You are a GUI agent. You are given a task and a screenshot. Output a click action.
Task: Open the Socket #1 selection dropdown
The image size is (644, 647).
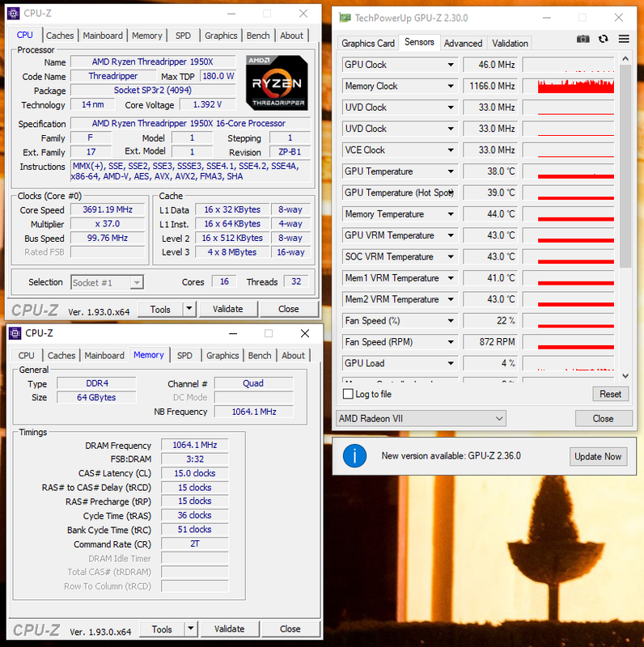pyautogui.click(x=107, y=282)
